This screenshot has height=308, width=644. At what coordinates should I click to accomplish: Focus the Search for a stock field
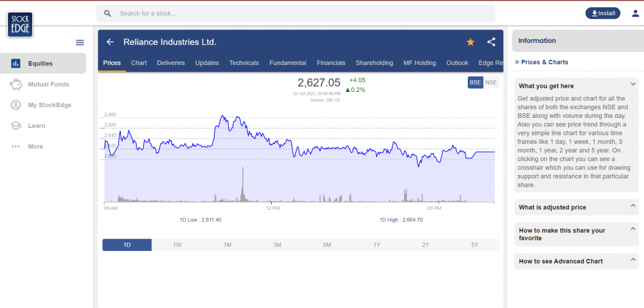click(x=295, y=14)
